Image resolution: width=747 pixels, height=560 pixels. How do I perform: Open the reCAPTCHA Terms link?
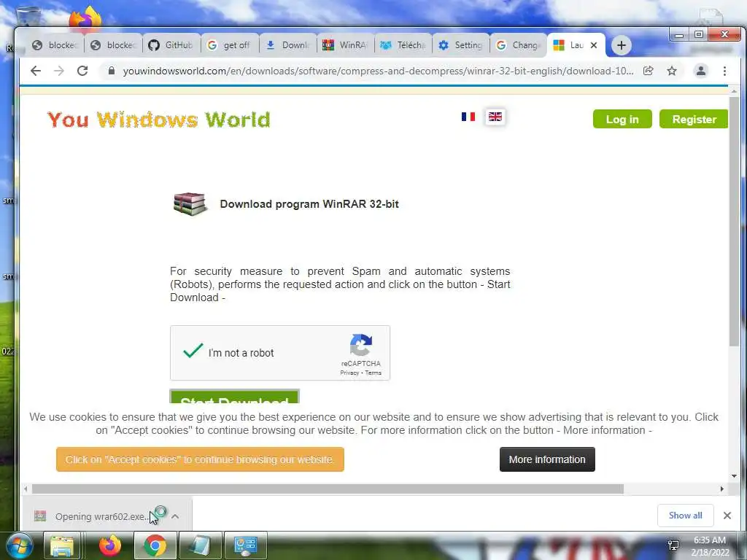click(x=373, y=373)
